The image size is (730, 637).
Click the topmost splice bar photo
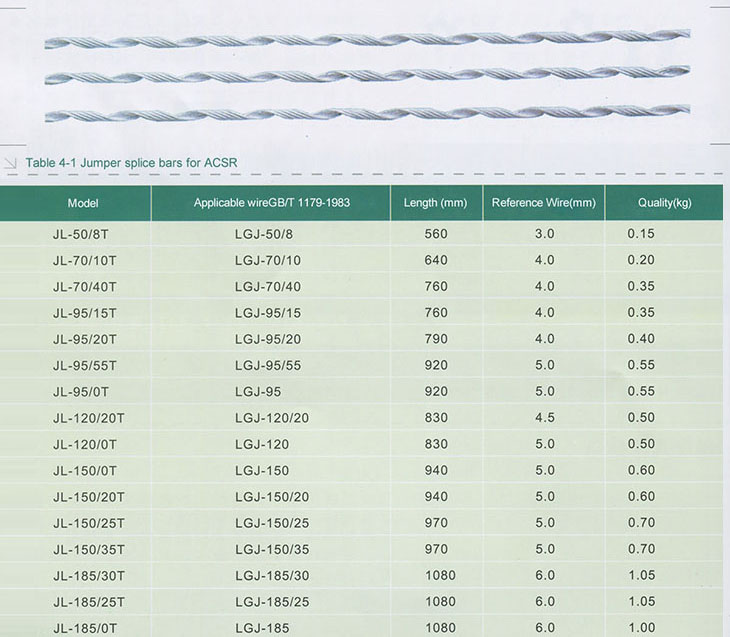tap(367, 39)
